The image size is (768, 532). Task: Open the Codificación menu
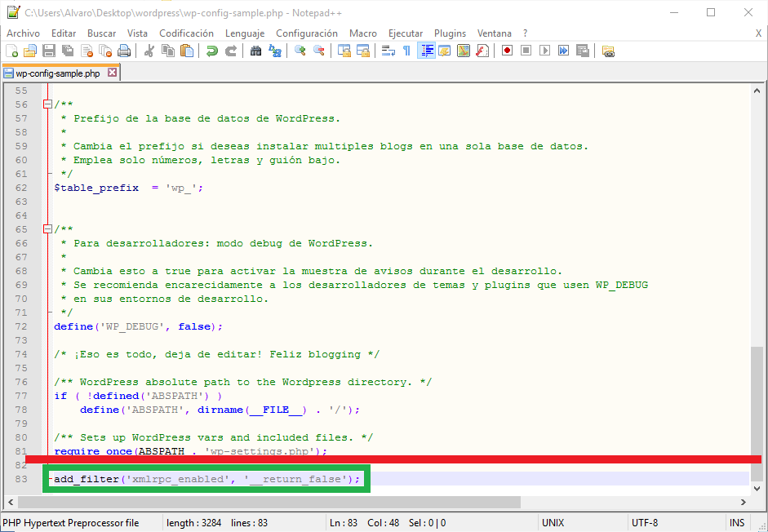tap(186, 33)
